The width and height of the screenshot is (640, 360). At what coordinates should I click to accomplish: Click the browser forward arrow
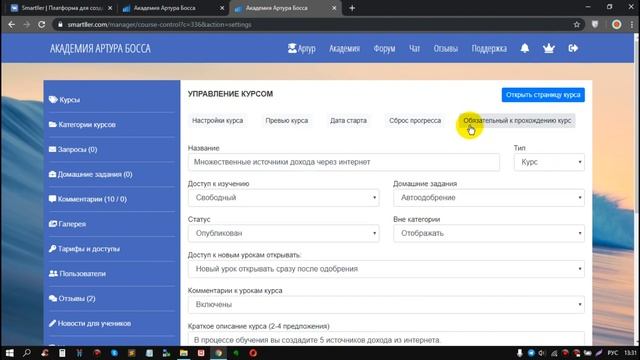click(27, 24)
